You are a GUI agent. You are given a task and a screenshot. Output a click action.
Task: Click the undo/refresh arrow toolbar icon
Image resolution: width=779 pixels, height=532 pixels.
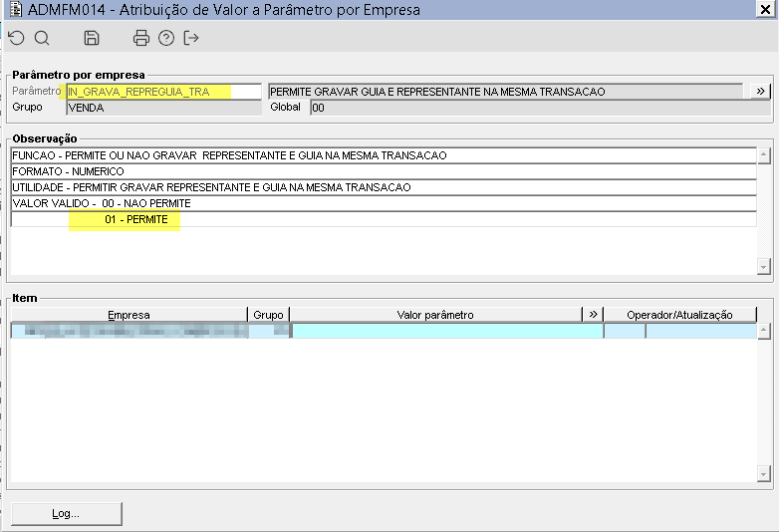click(16, 38)
